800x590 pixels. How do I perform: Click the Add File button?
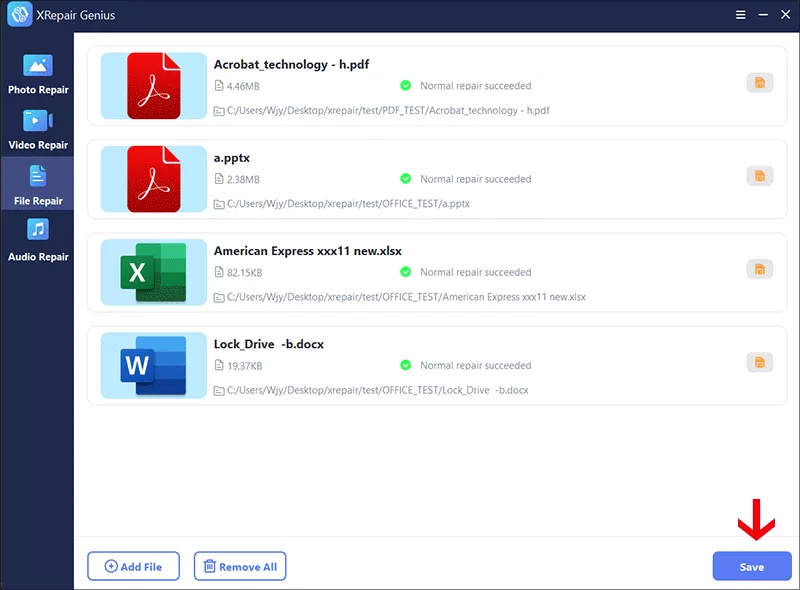[x=133, y=566]
